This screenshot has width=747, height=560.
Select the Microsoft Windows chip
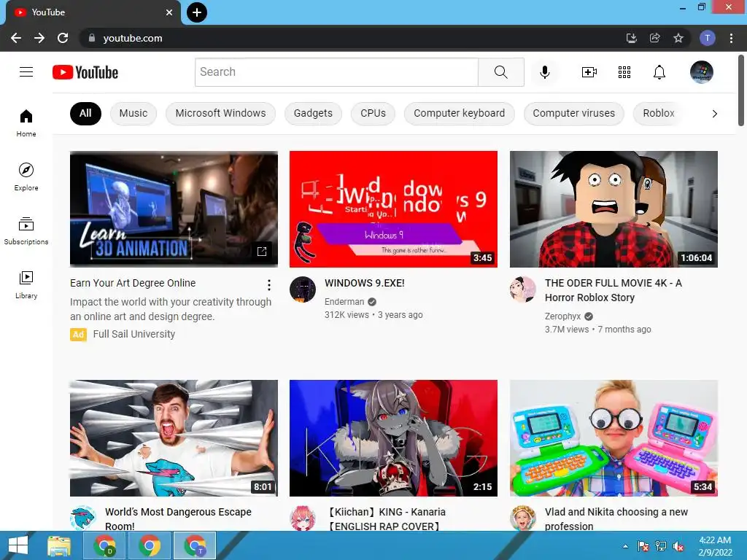tap(220, 113)
